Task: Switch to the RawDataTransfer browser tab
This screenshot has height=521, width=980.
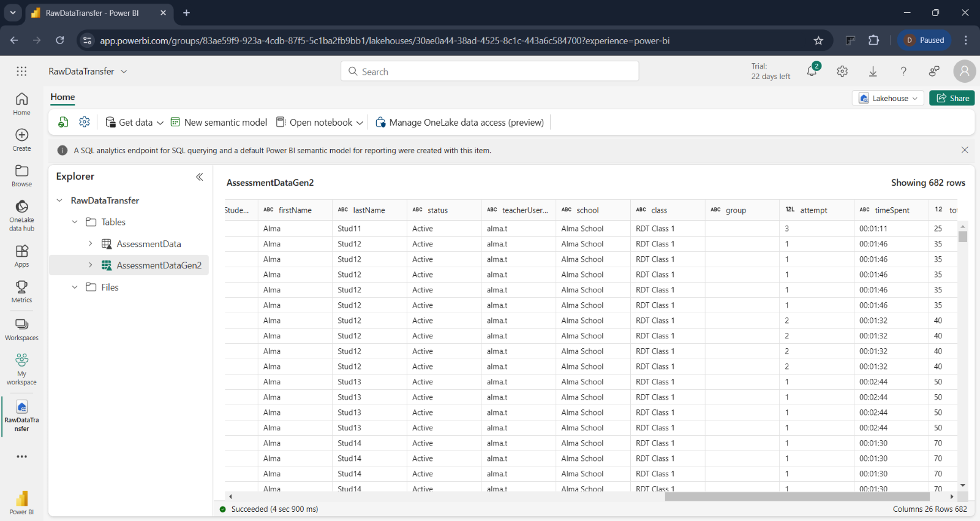Action: 100,13
